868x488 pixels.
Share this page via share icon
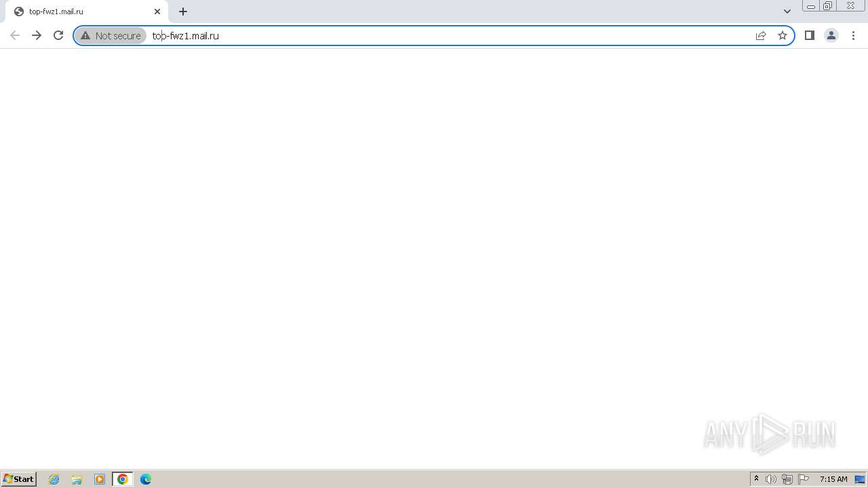click(x=761, y=35)
